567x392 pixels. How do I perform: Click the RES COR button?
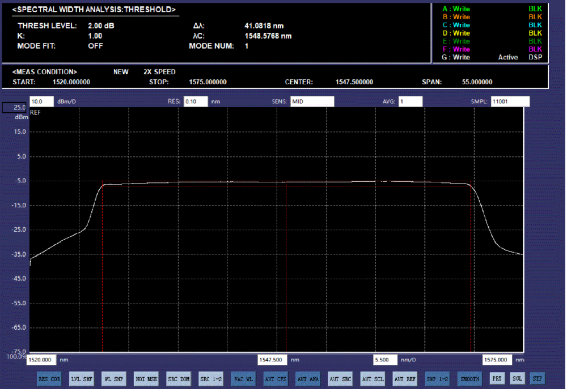tap(49, 379)
